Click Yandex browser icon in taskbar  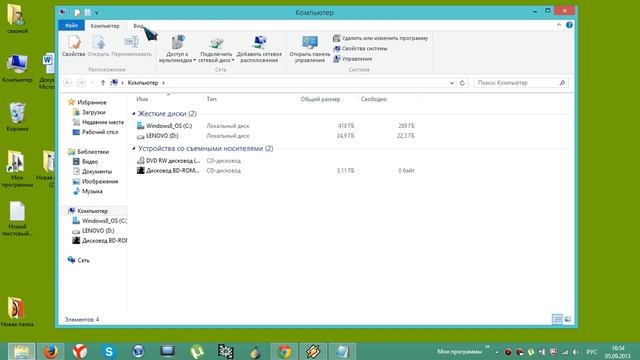pyautogui.click(x=80, y=351)
